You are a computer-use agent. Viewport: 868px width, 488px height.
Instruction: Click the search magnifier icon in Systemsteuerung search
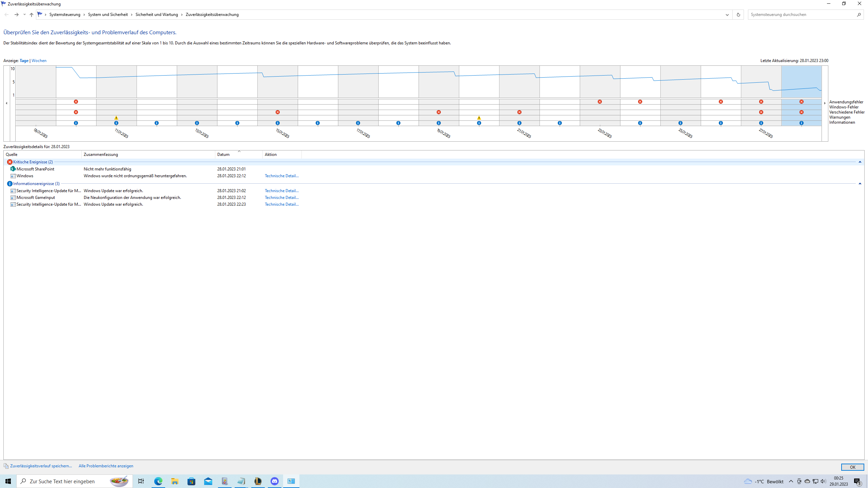coord(859,15)
